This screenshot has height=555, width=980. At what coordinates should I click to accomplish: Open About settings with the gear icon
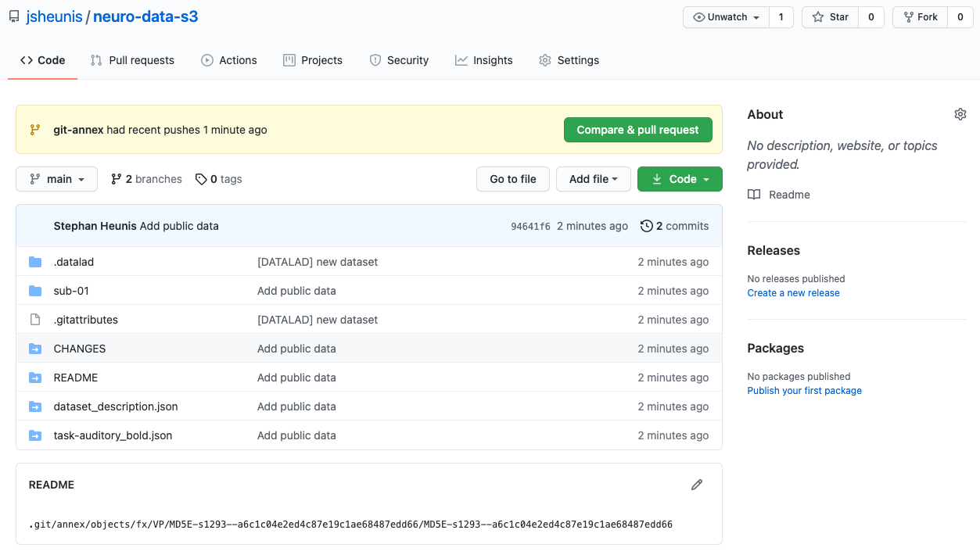pyautogui.click(x=960, y=113)
